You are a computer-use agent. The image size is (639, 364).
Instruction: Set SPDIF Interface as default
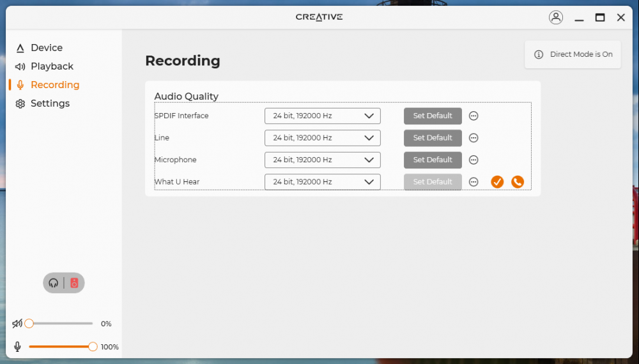click(x=433, y=116)
